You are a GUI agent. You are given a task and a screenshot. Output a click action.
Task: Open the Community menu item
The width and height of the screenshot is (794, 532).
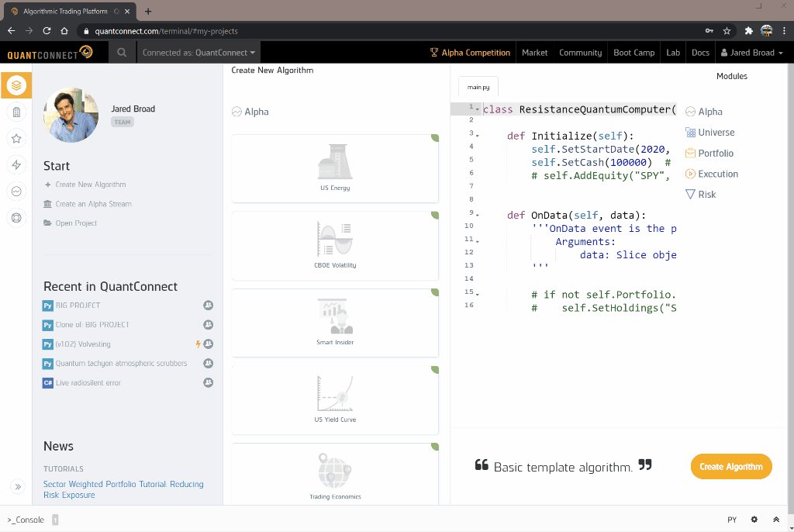pos(580,52)
